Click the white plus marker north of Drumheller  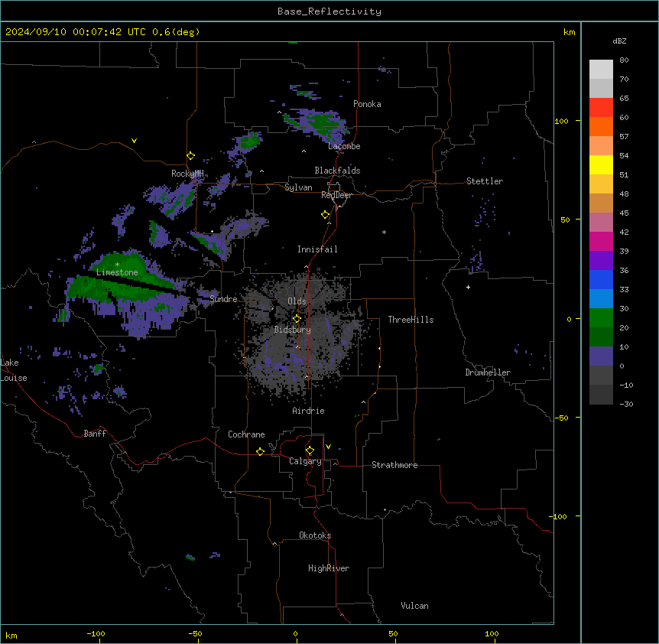468,287
